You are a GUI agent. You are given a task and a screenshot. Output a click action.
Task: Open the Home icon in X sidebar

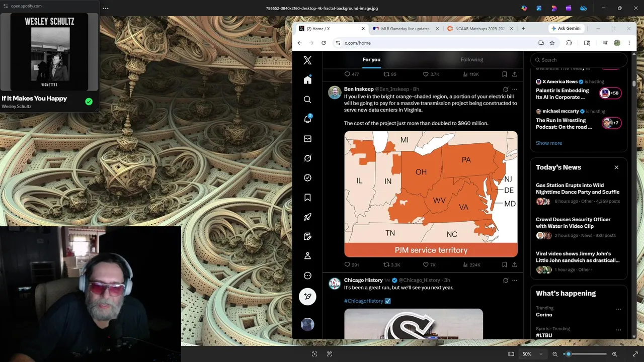coord(307,80)
